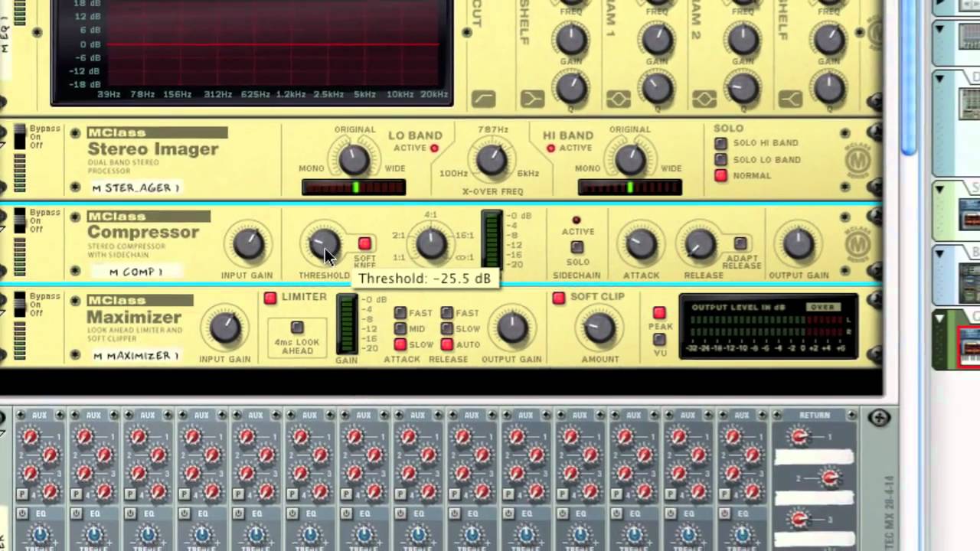Click the Return 2 knob on the mixer
980x551 pixels.
(829, 479)
